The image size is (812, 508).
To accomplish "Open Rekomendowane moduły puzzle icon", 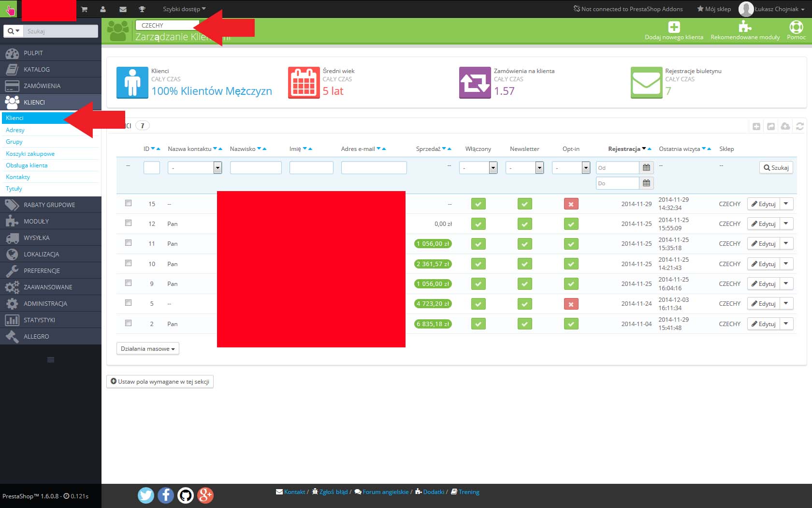I will coord(745,27).
